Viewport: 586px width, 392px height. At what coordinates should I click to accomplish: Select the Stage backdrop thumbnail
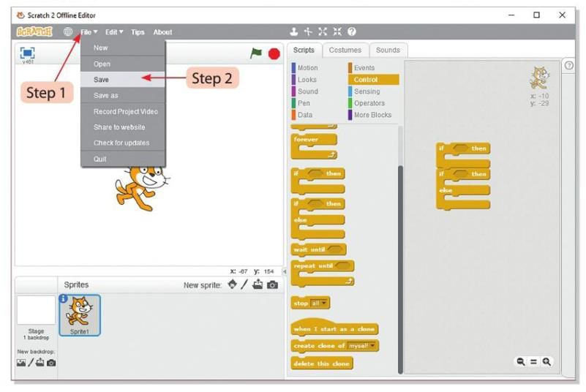coord(36,310)
